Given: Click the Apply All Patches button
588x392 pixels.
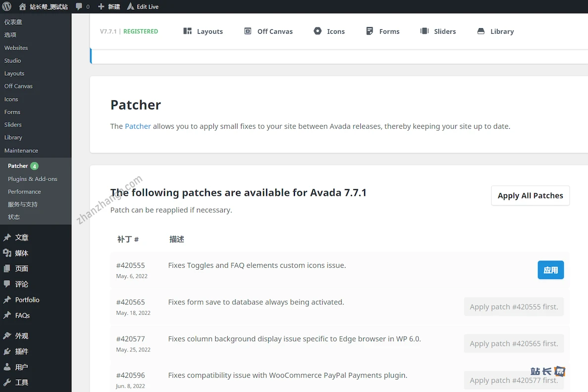Looking at the screenshot, I should (530, 196).
